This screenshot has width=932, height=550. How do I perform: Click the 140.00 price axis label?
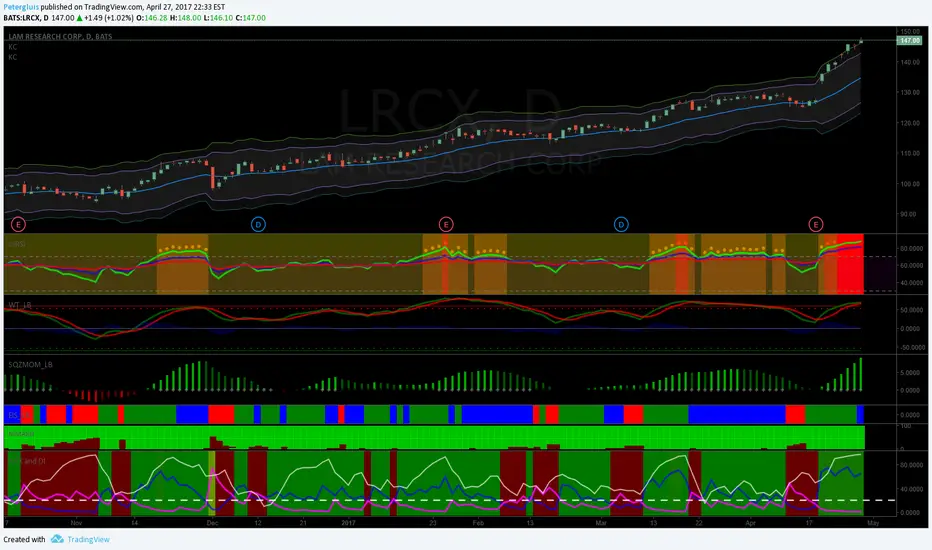tap(910, 62)
